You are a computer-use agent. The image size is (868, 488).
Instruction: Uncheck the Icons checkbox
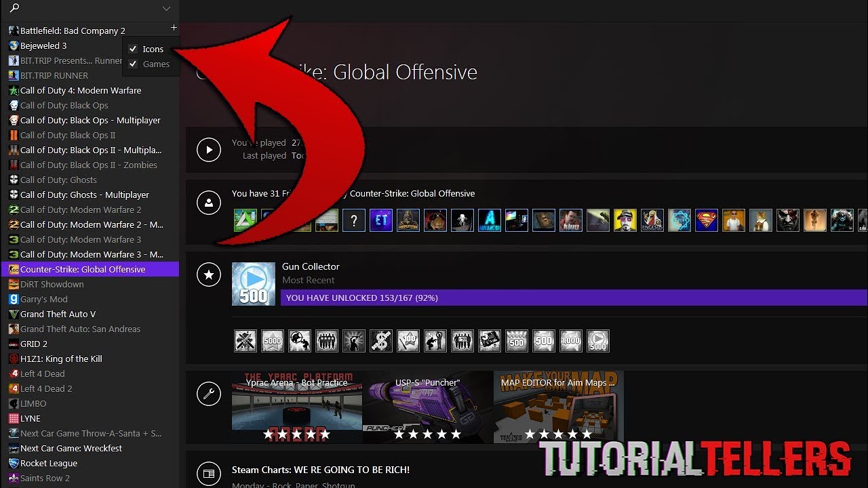[133, 49]
